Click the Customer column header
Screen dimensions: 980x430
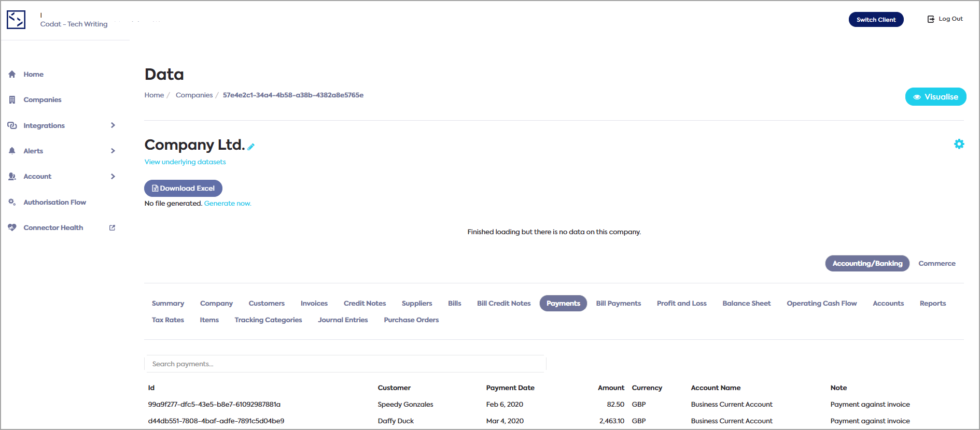pyautogui.click(x=394, y=388)
